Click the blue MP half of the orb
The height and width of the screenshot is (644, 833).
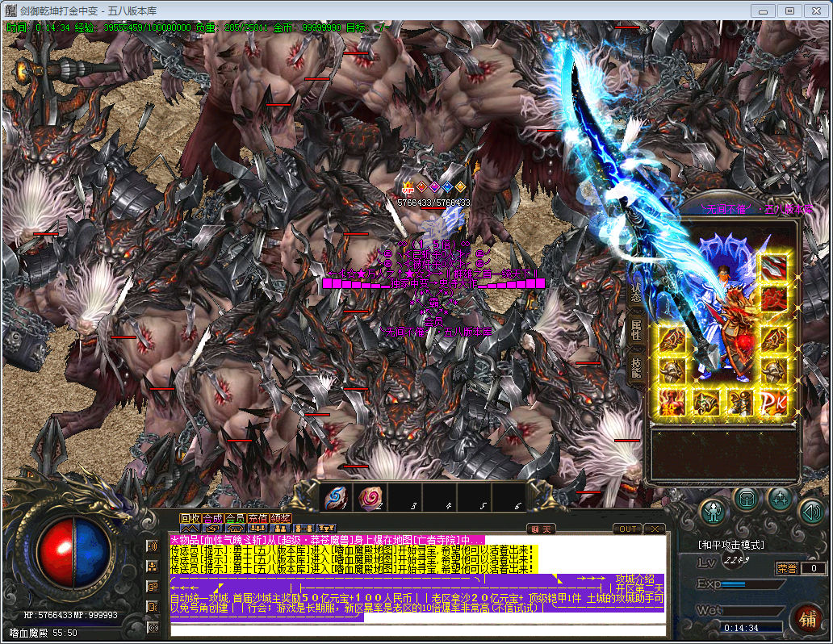point(93,552)
